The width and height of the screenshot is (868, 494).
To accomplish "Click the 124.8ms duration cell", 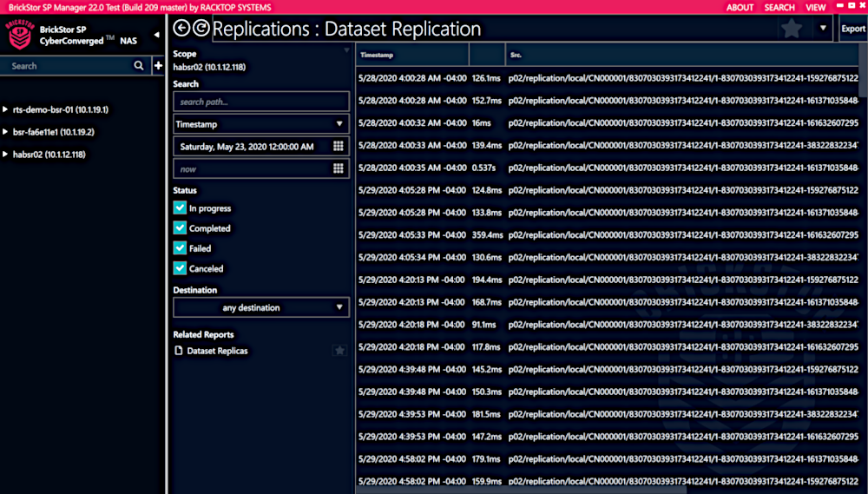I will [x=487, y=190].
